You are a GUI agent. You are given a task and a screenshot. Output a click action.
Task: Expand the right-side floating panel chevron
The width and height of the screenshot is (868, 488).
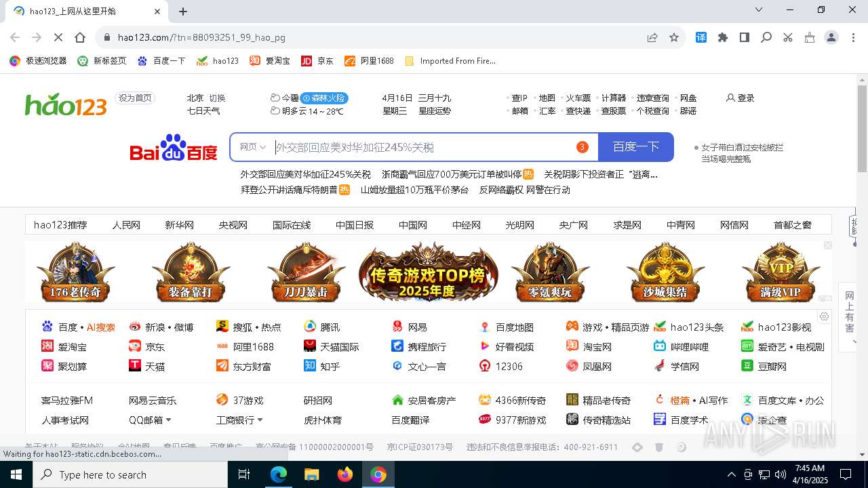pos(853,342)
